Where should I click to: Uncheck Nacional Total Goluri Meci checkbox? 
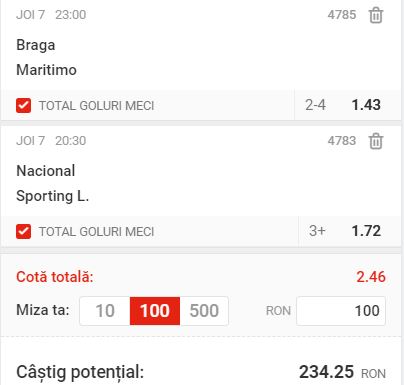point(23,232)
